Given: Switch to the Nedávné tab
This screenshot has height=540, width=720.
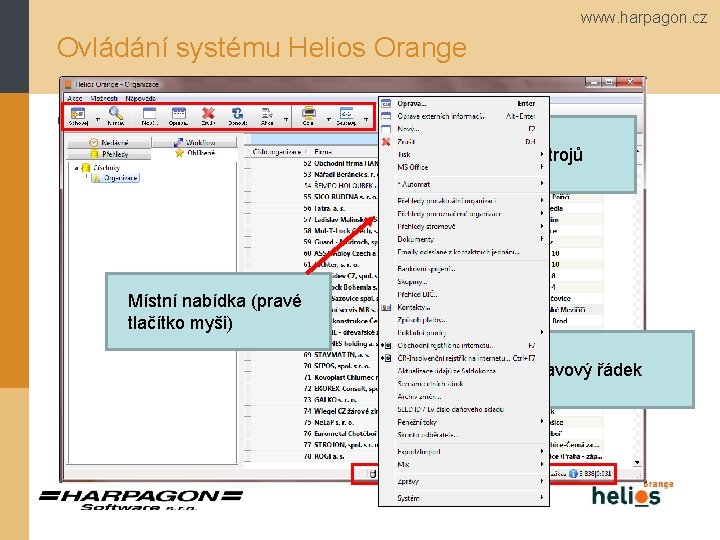Looking at the screenshot, I should point(109,142).
